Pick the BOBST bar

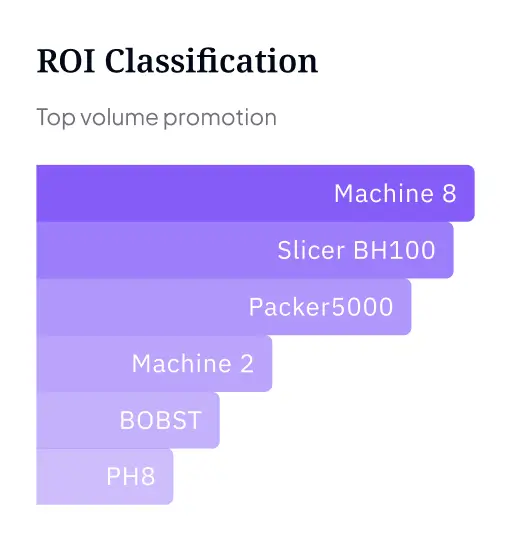(x=128, y=420)
